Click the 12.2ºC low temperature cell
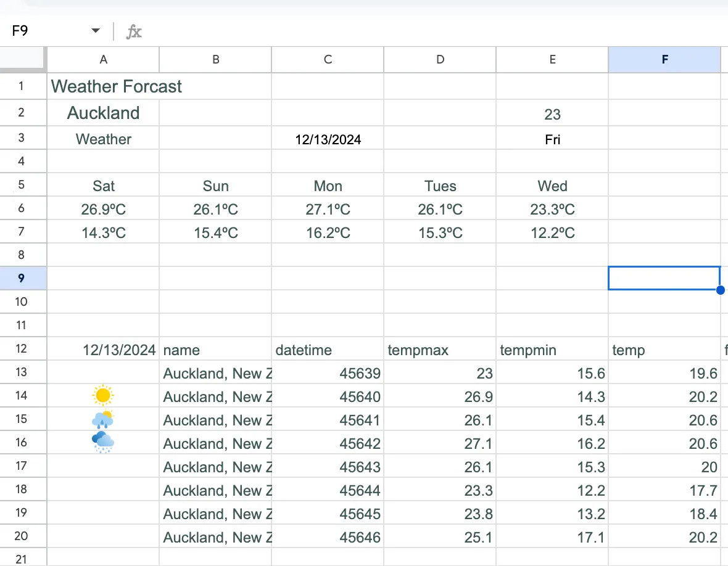Image resolution: width=728 pixels, height=566 pixels. [553, 231]
